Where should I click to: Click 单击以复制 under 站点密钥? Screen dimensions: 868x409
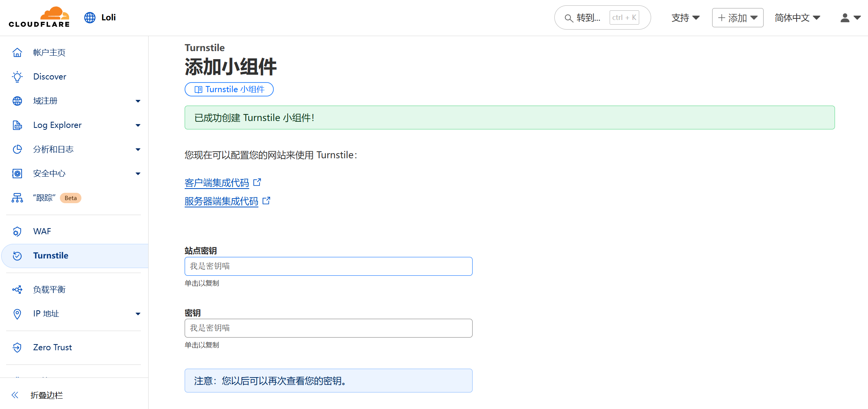pos(202,283)
